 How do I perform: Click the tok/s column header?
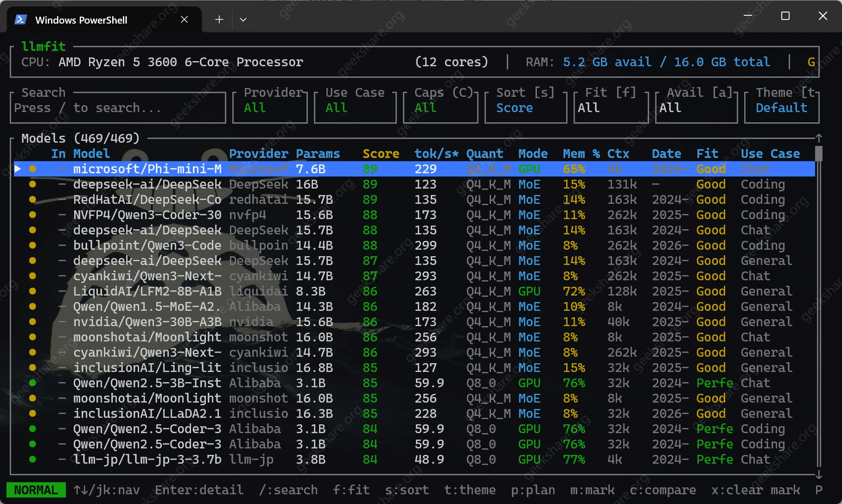click(437, 154)
